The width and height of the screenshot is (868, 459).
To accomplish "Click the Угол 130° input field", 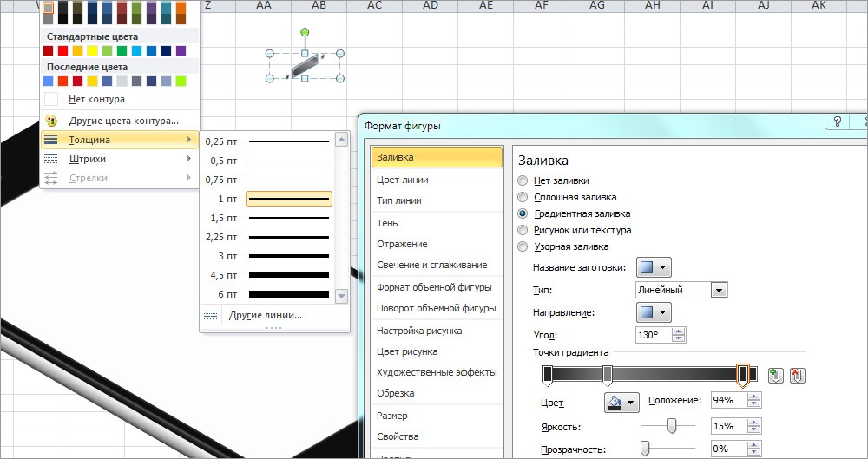I will [x=654, y=335].
